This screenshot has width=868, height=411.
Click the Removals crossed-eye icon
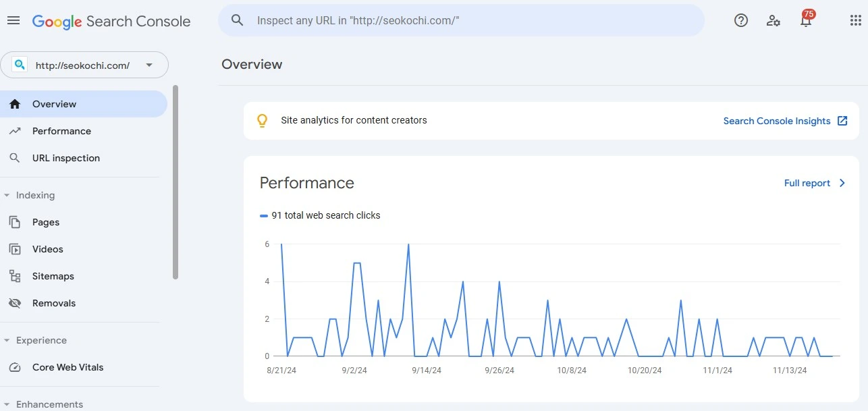15,303
